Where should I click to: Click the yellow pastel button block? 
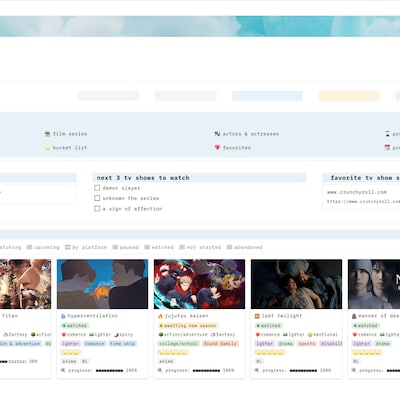349,96
